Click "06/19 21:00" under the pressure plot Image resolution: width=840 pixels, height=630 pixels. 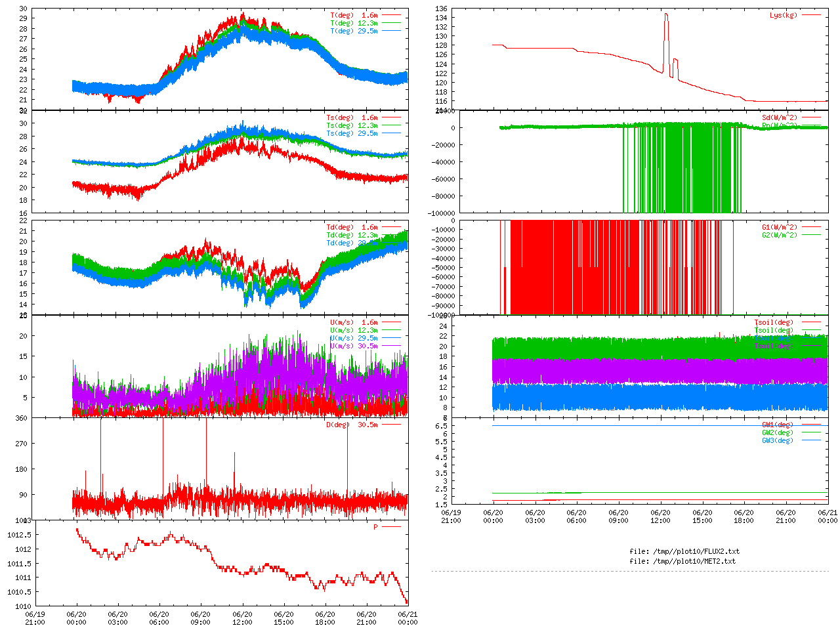pyautogui.click(x=35, y=619)
